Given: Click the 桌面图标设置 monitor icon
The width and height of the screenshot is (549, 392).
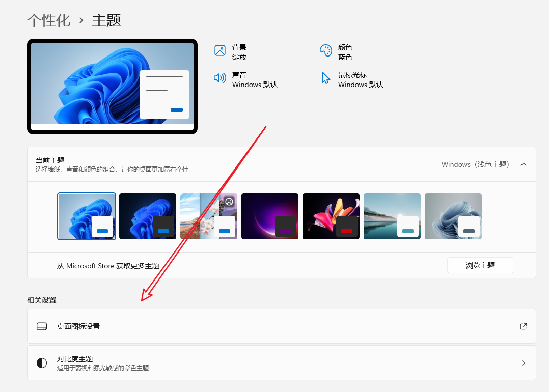Looking at the screenshot, I should 42,326.
